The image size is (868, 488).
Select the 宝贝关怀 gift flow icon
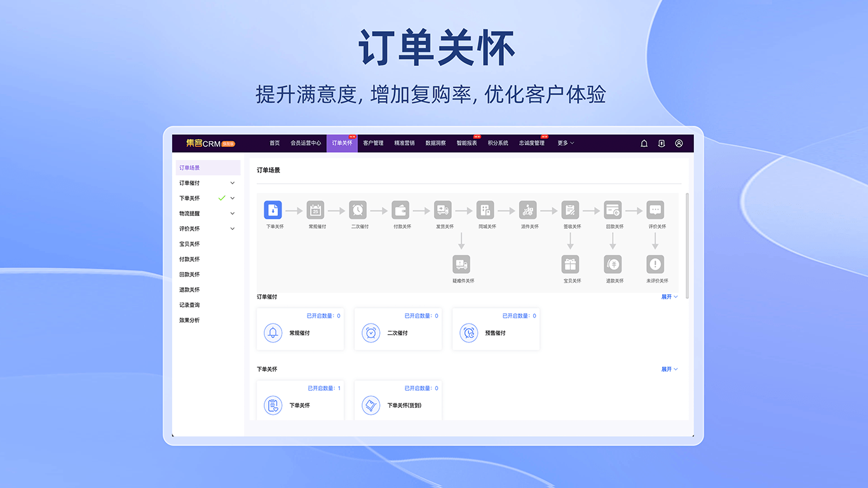point(571,264)
